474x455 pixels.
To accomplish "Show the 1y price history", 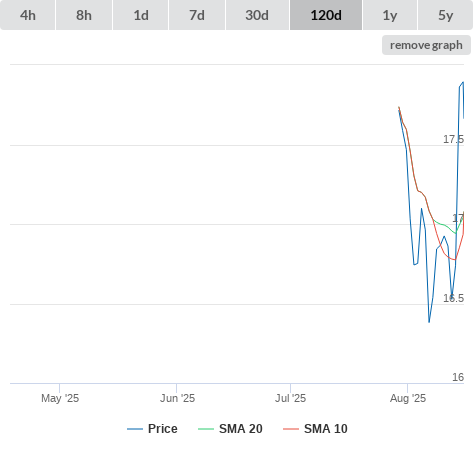I will click(x=390, y=15).
